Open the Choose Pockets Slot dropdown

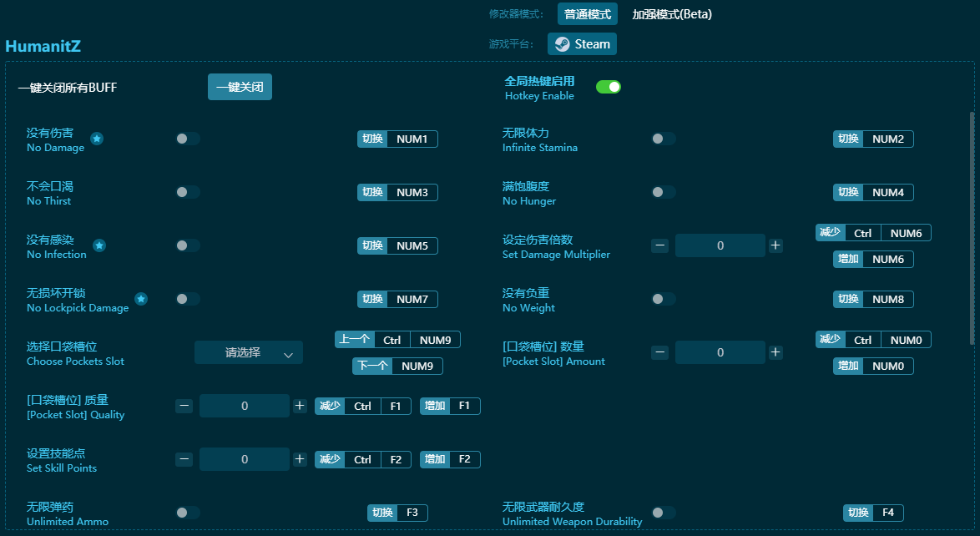click(249, 352)
